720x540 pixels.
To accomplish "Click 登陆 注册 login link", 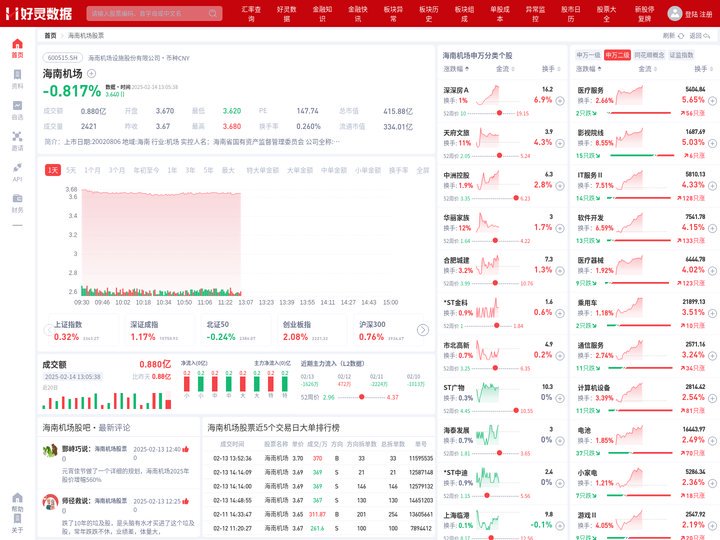I will coord(698,14).
